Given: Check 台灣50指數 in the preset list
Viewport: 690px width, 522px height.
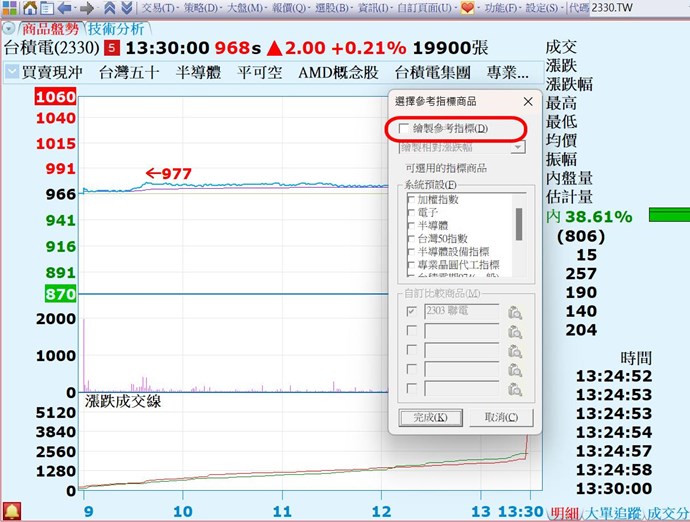Looking at the screenshot, I should [411, 239].
